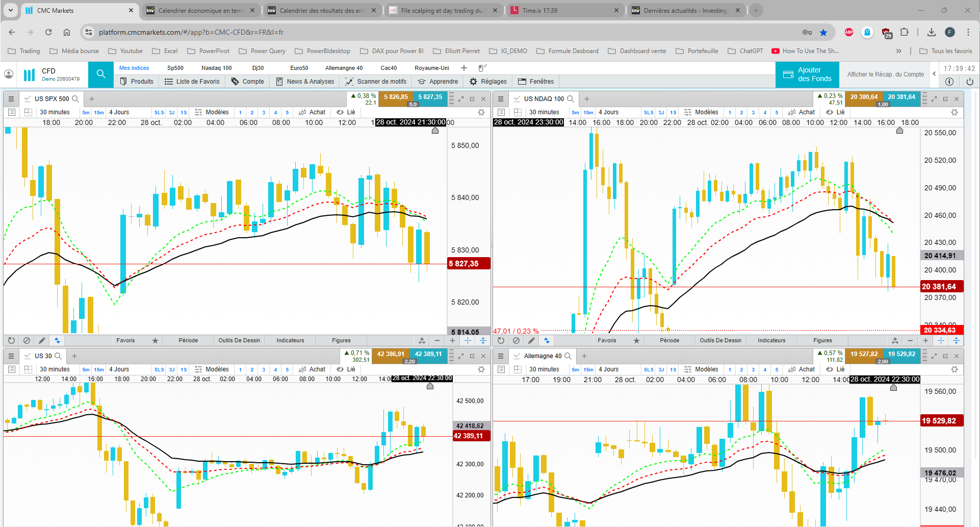Click the list view icon on SPX toolbar

(x=12, y=112)
